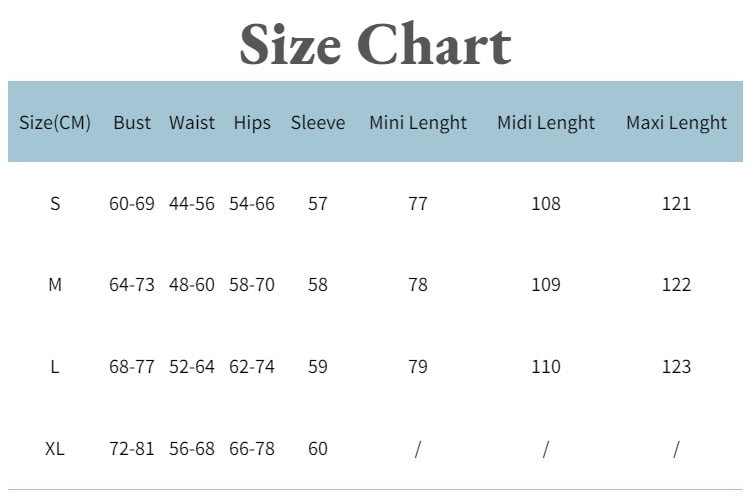
Task: Select the L size row label
Action: click(55, 367)
